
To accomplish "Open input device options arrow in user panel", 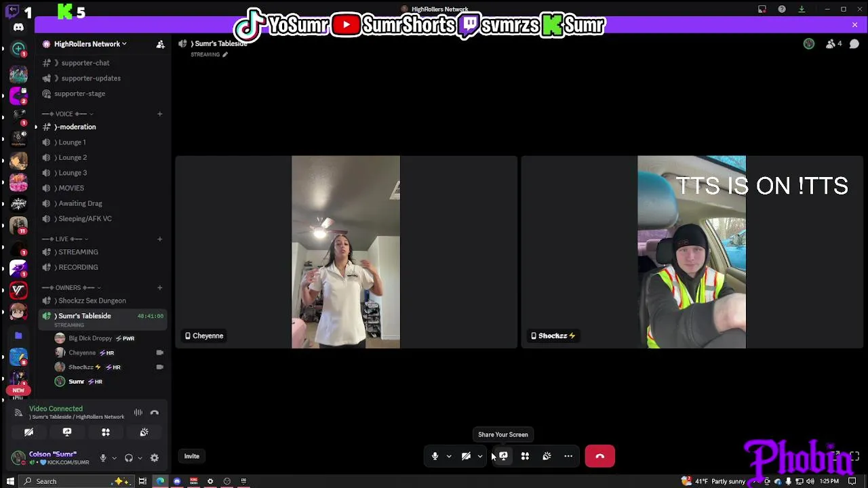I will click(114, 458).
